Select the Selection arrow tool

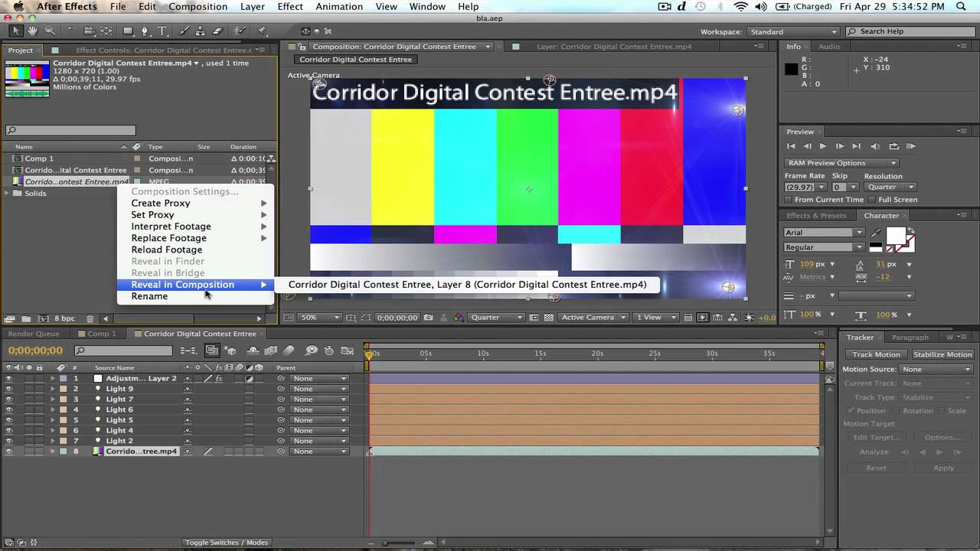pyautogui.click(x=15, y=31)
